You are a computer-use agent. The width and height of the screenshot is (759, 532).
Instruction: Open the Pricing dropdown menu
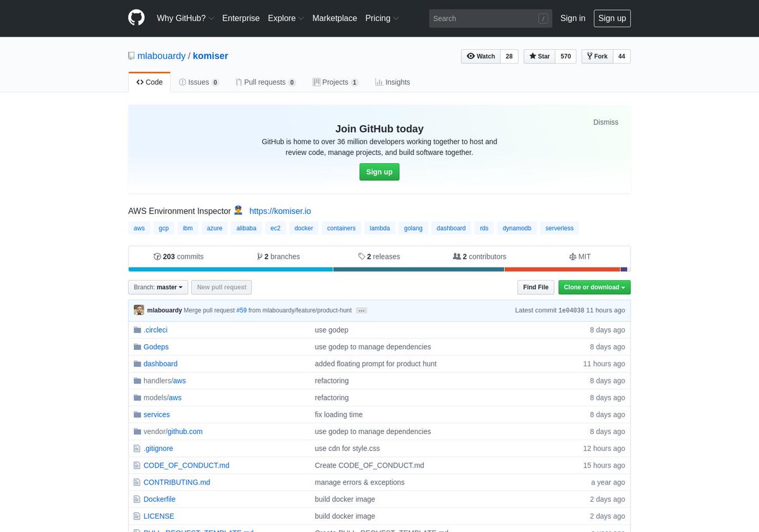click(381, 18)
